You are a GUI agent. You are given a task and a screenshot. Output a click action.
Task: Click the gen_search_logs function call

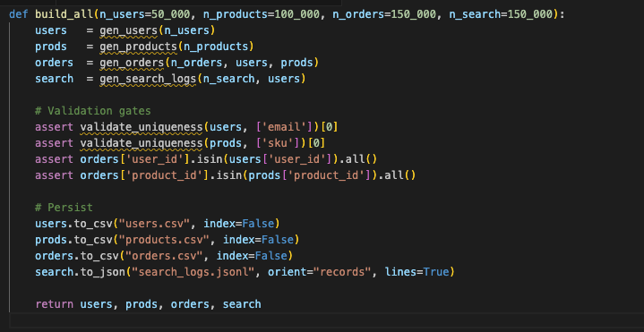(148, 79)
